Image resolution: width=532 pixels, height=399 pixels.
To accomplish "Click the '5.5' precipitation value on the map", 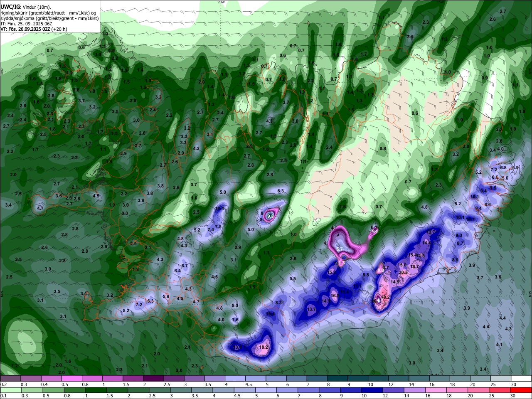I will click(293, 278).
